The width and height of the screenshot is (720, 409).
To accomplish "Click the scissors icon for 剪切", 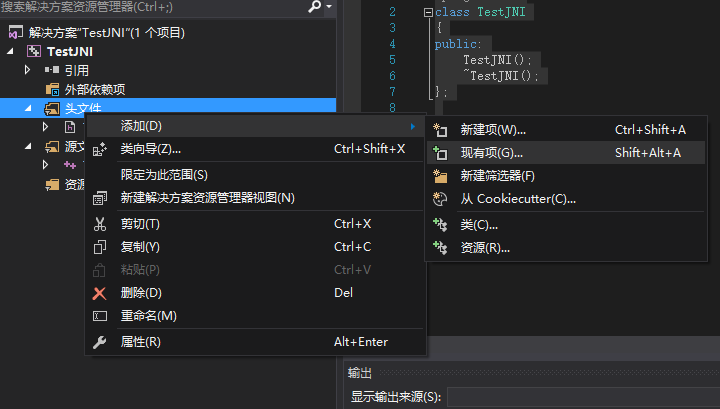I will [99, 224].
